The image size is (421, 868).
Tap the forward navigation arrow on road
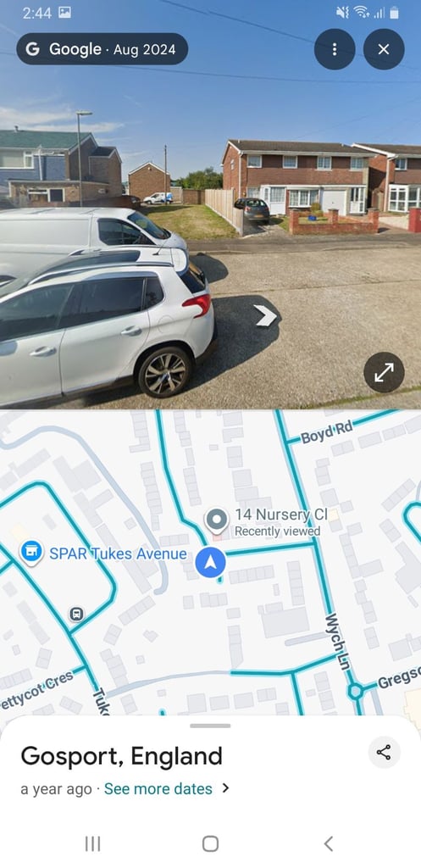pos(265,316)
